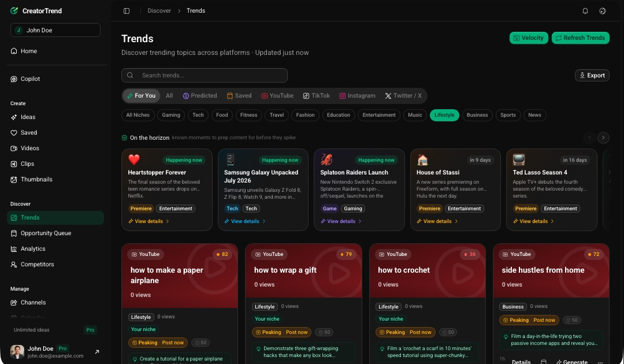Viewport: 624px width, 364px height.
Task: Select the Travel niche chip
Action: tap(277, 115)
